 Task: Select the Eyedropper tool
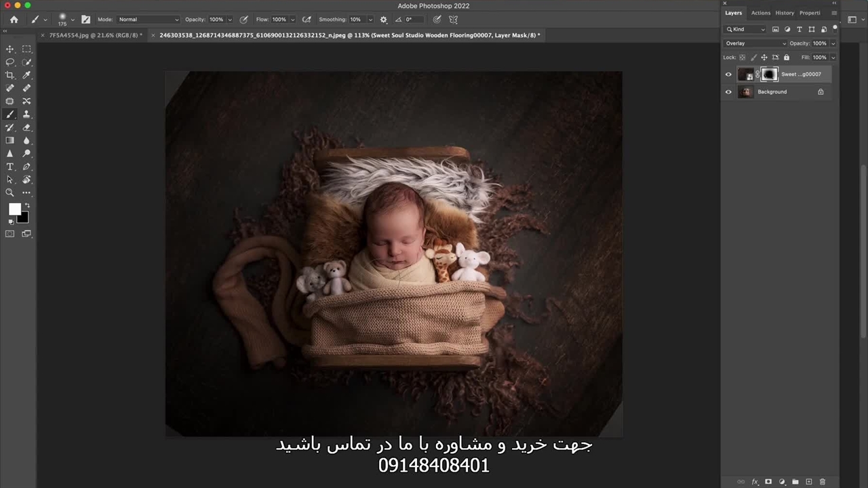pos(26,75)
